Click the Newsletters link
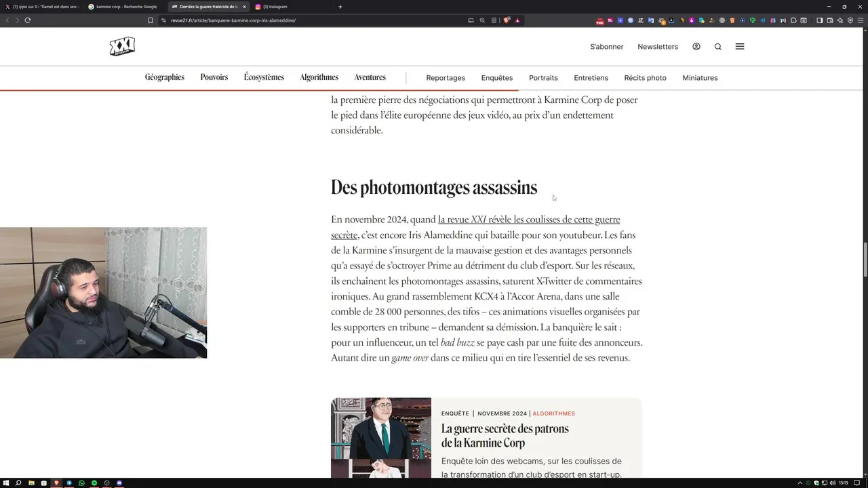Viewport: 868px width, 488px height. pos(658,47)
